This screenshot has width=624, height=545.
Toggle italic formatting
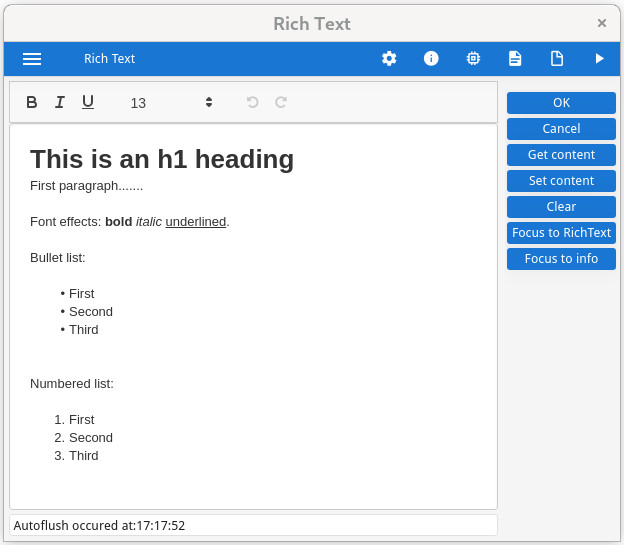coord(60,102)
